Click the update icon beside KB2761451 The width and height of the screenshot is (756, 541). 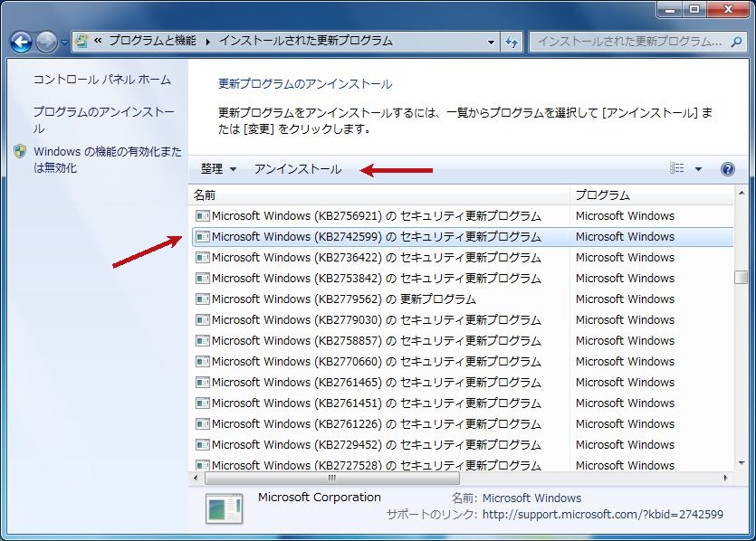[203, 403]
